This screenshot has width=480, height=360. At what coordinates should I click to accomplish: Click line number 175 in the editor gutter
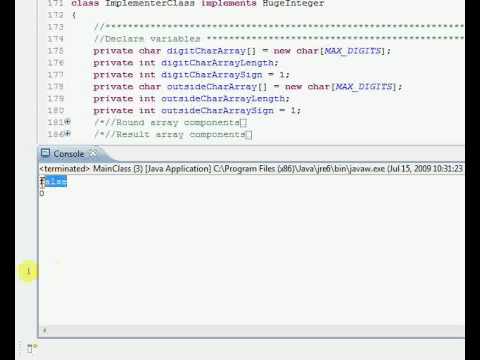[x=56, y=51]
